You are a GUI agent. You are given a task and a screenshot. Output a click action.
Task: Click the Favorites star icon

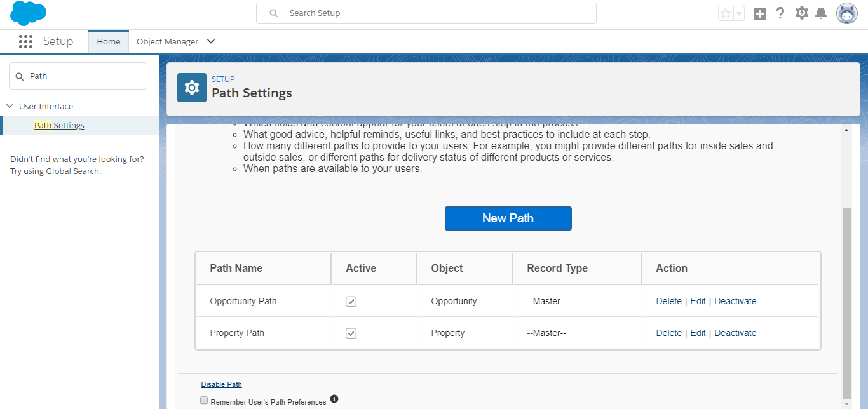pyautogui.click(x=725, y=13)
